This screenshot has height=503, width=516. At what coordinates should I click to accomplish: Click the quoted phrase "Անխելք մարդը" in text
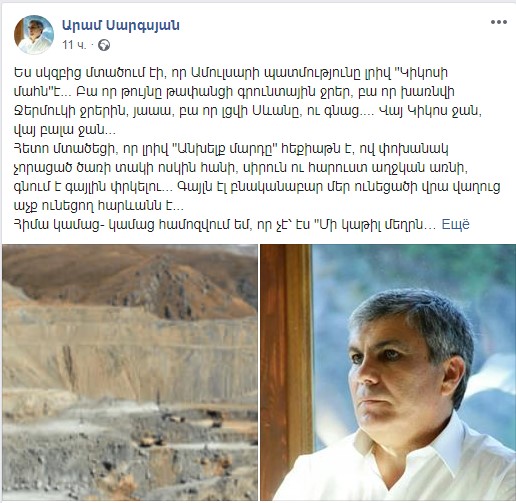coord(227,149)
